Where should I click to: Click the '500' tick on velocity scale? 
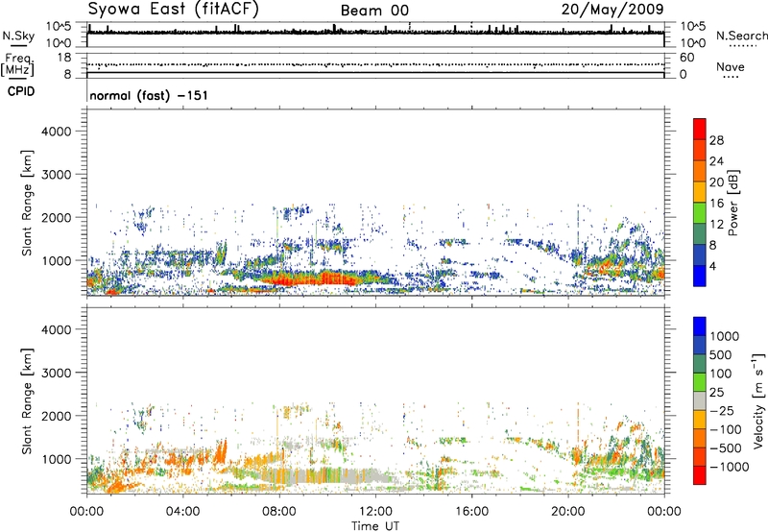click(721, 354)
